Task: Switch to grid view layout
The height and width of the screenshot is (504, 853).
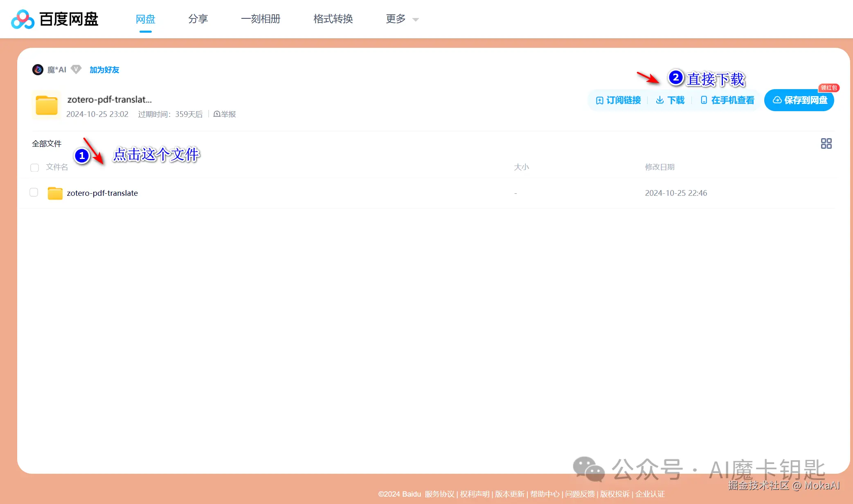Action: (826, 143)
